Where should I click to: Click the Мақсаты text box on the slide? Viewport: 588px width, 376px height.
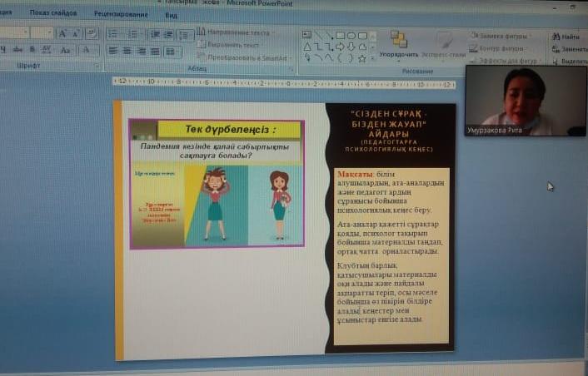coord(391,256)
